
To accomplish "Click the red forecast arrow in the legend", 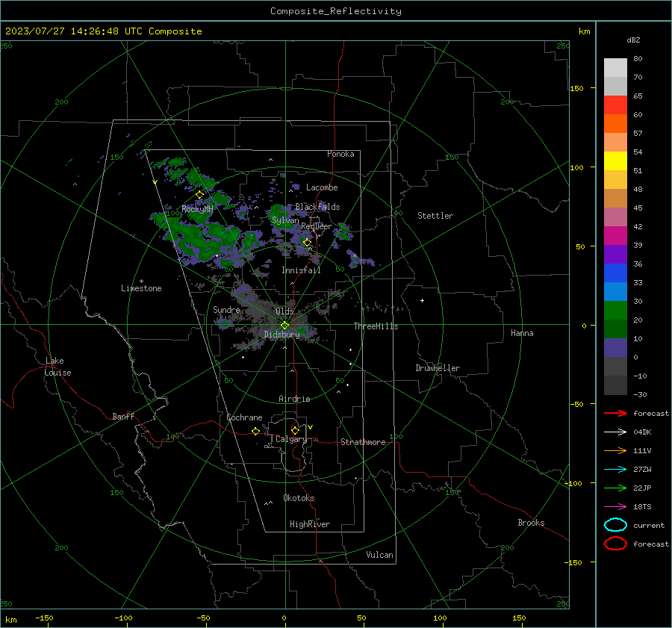I will 615,413.
